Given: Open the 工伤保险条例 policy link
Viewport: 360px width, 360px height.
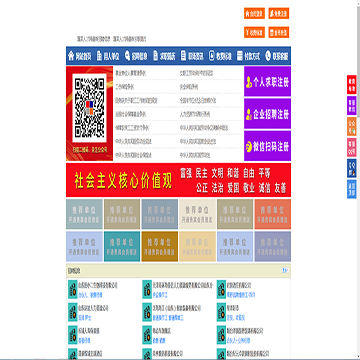Looking at the screenshot, I should click(x=125, y=87).
